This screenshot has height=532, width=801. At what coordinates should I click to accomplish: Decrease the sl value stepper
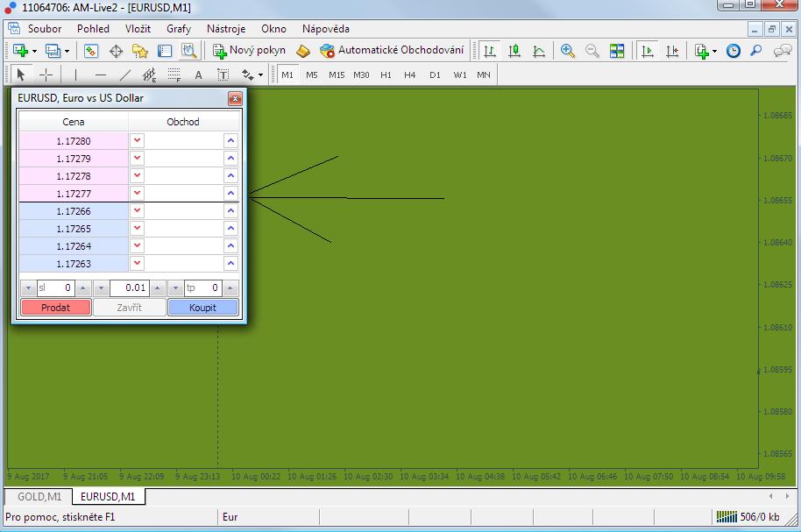[x=28, y=288]
